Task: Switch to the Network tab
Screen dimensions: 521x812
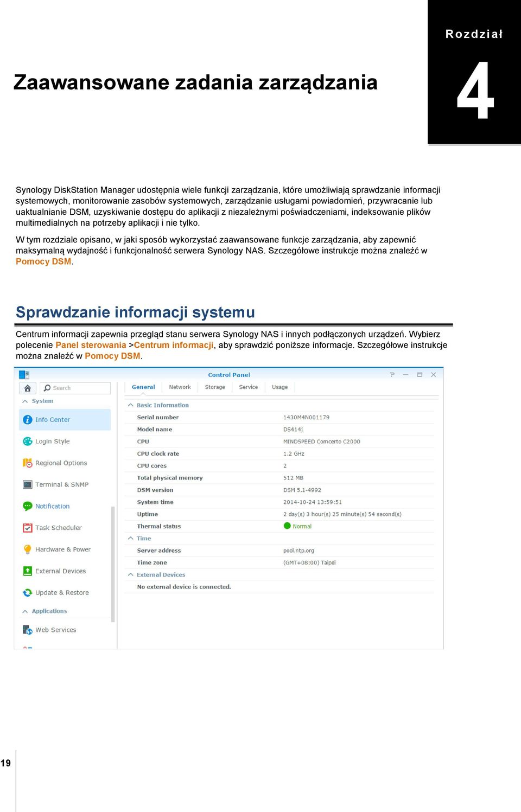Action: [x=180, y=387]
